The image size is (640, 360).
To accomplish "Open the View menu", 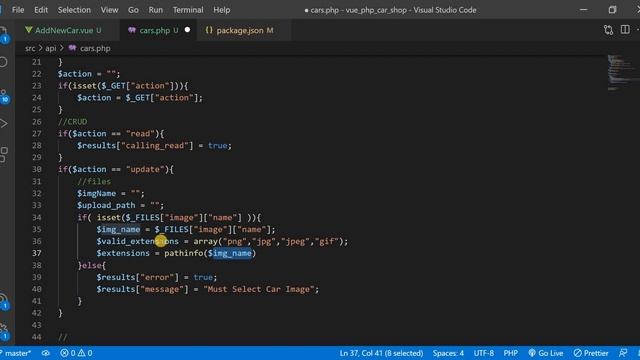I will tap(109, 10).
